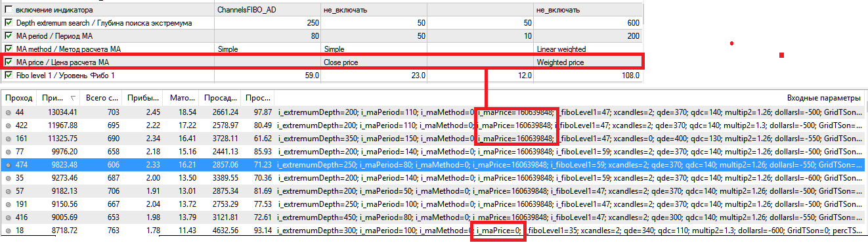Click the profit factor cell 1.78
The image size is (868, 245).
(153, 231)
